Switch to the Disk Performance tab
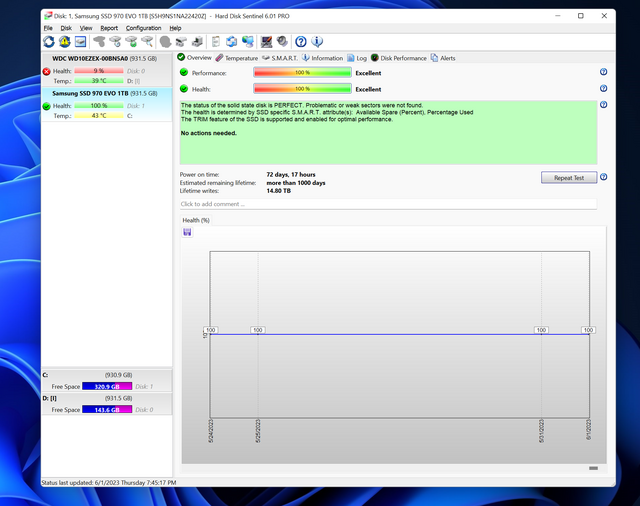This screenshot has width=640, height=506. 403,58
